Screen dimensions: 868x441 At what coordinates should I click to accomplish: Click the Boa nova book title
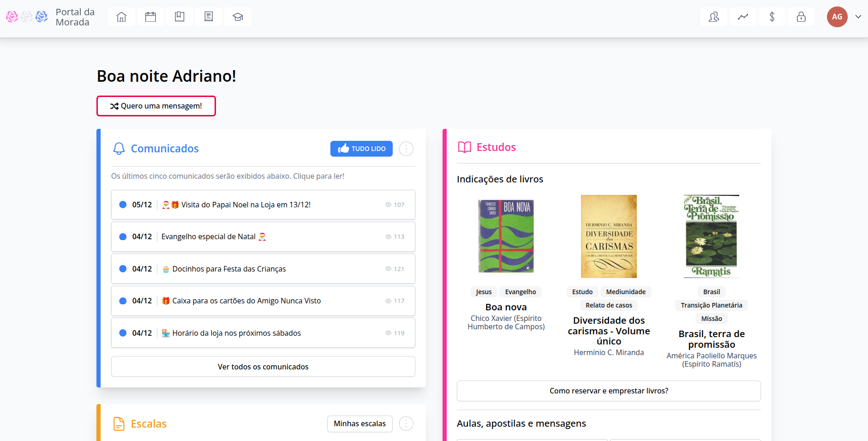pos(506,307)
